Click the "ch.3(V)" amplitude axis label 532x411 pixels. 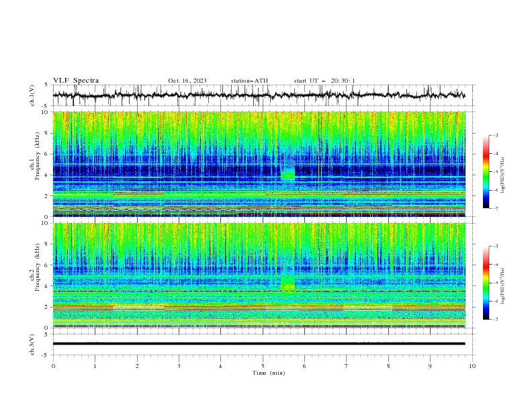click(32, 345)
